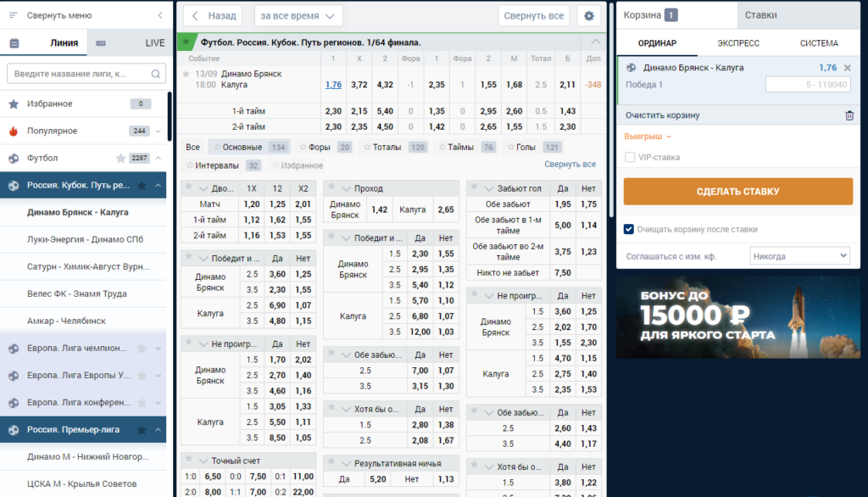868x497 pixels.
Task: Favorite the Результативная ничья market star
Action: click(x=331, y=461)
